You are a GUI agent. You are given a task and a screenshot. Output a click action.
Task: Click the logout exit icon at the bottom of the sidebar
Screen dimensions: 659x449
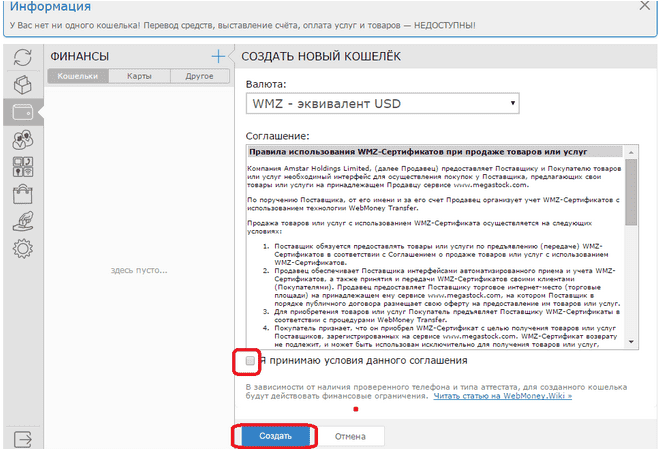pos(21,436)
